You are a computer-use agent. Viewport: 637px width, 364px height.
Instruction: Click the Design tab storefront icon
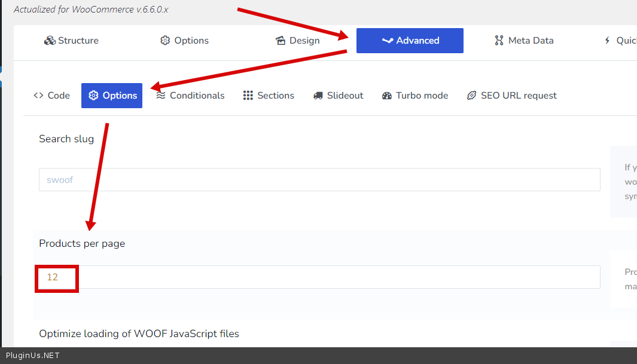[281, 41]
